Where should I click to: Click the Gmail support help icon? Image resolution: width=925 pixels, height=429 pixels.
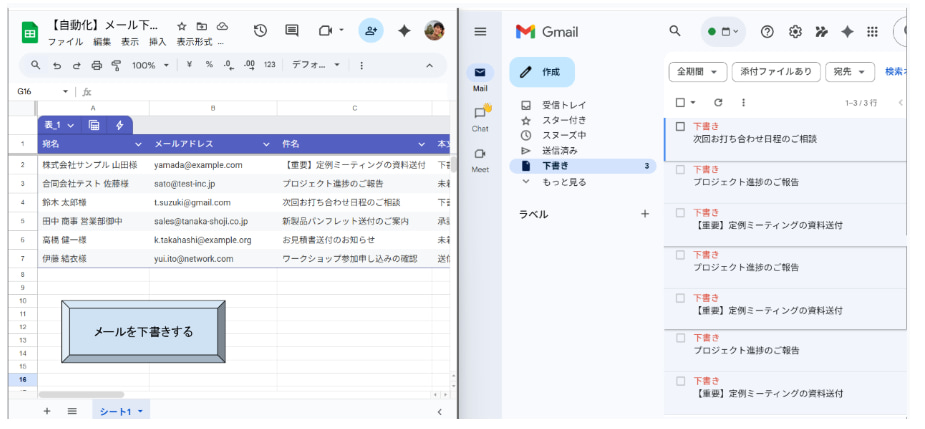click(767, 32)
